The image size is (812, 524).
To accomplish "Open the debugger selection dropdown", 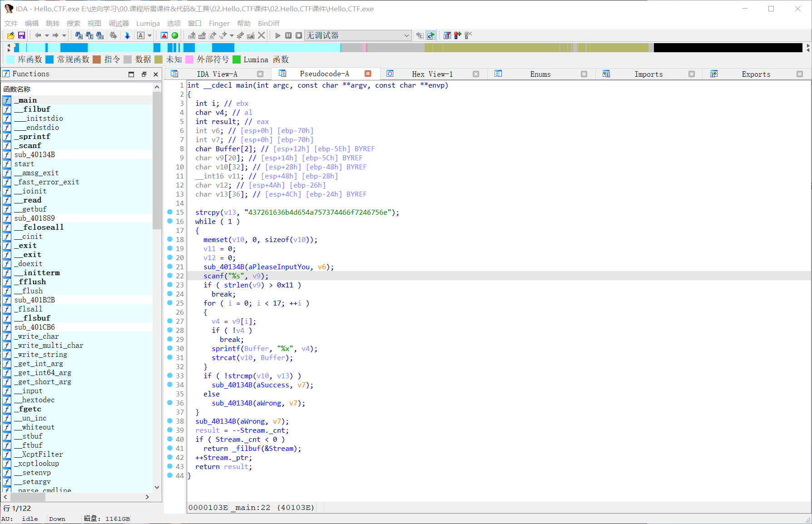I will coord(406,35).
